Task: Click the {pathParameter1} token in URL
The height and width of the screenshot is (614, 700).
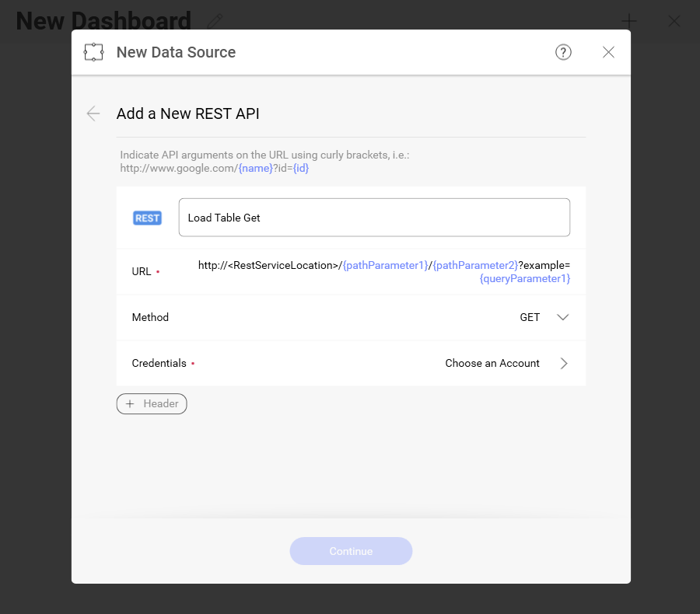Action: click(385, 265)
